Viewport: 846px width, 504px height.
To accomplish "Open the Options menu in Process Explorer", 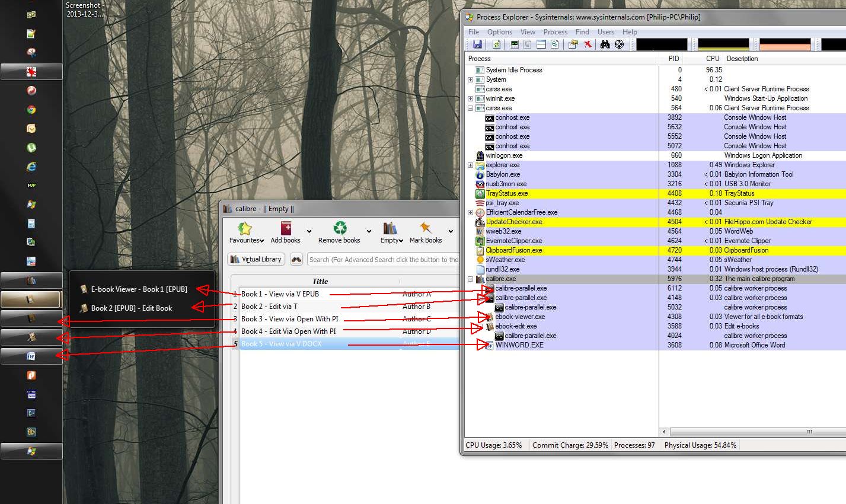I will pyautogui.click(x=500, y=32).
